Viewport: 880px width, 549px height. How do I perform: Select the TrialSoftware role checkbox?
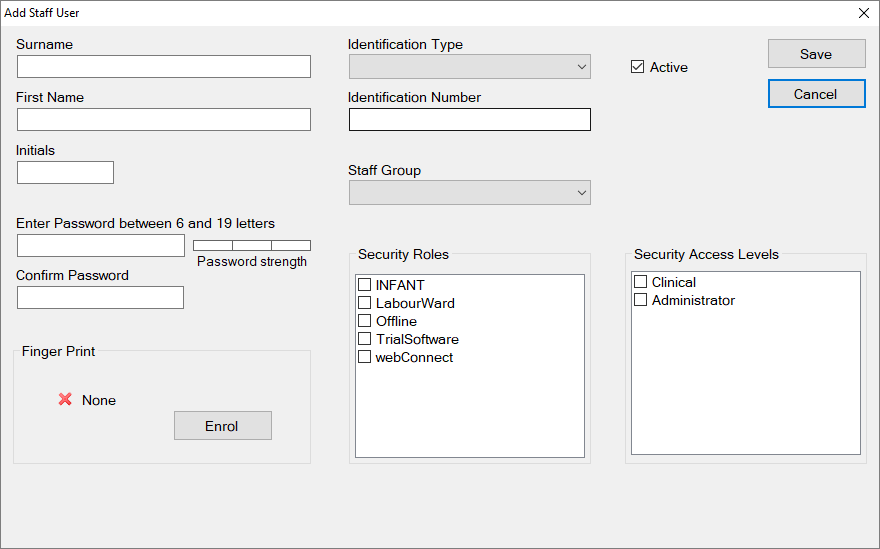tap(365, 339)
